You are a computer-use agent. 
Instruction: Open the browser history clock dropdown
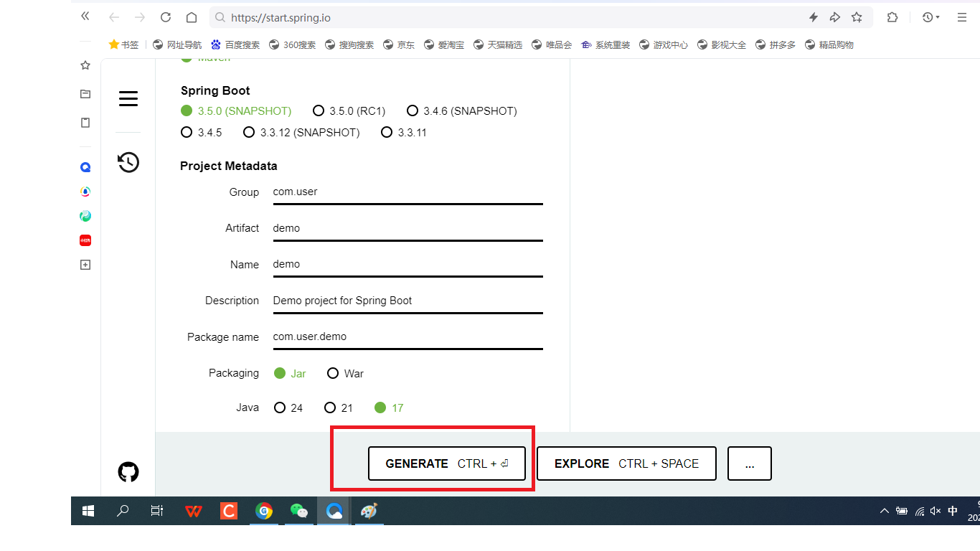(x=930, y=17)
